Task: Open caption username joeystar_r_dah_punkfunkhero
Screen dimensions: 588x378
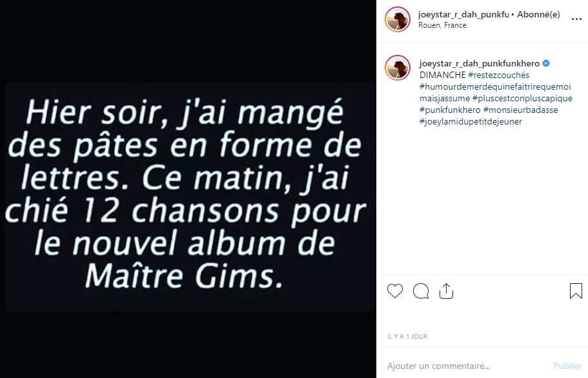Action: pos(480,63)
